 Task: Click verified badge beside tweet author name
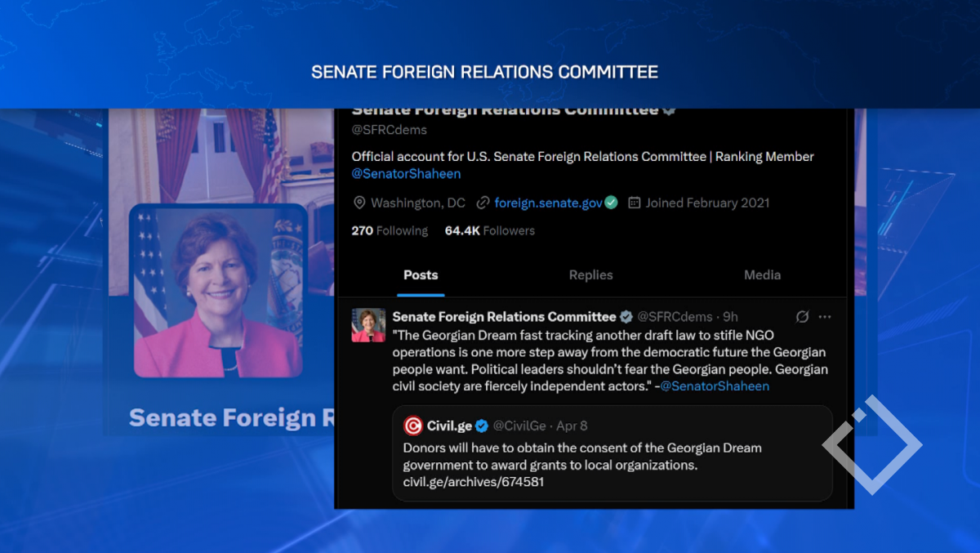[x=626, y=317]
